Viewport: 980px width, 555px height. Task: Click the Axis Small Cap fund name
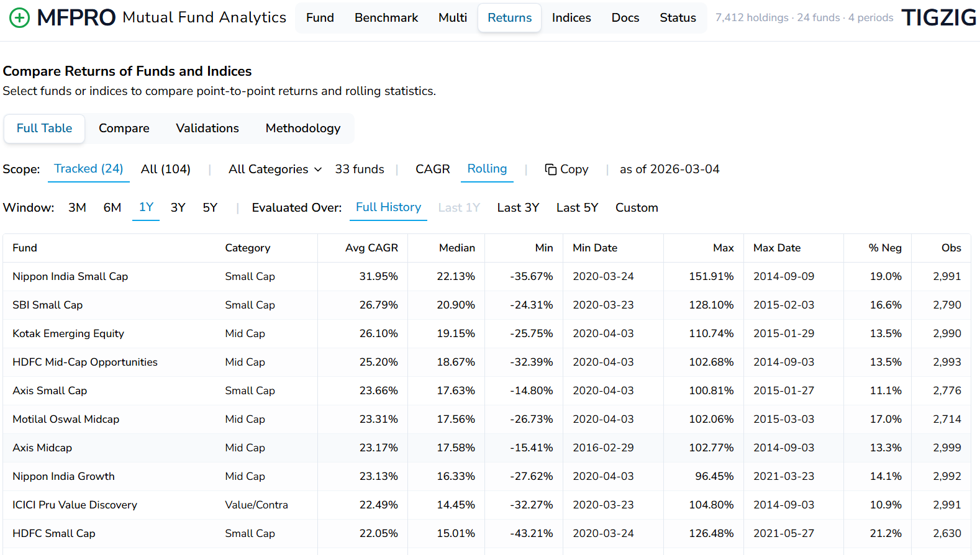pos(50,390)
